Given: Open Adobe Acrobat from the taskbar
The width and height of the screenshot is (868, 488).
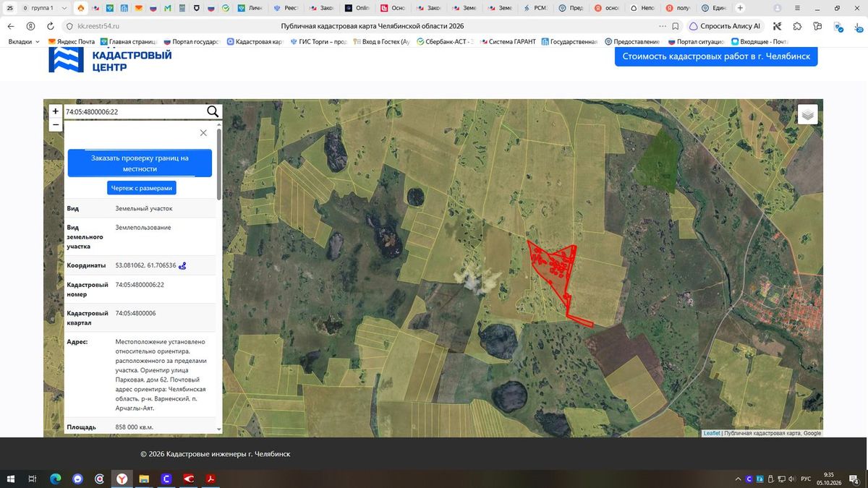Looking at the screenshot, I should pyautogui.click(x=210, y=479).
